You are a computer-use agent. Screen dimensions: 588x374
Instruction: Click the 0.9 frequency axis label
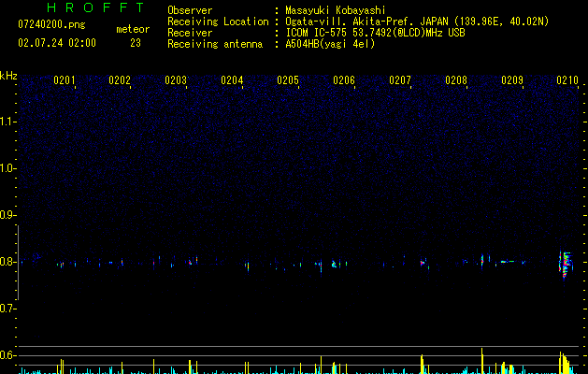[7, 215]
